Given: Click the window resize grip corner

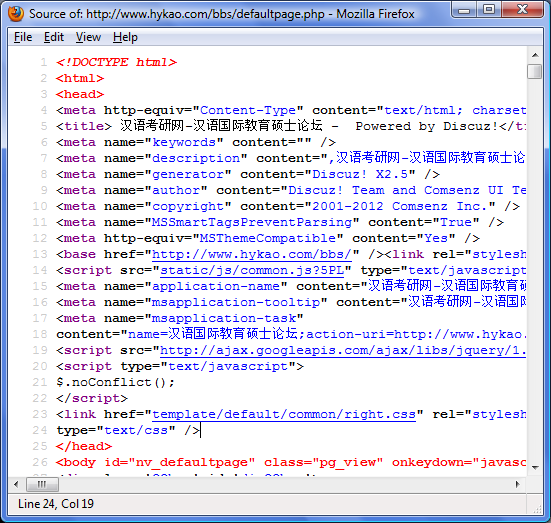Looking at the screenshot, I should coord(538,510).
